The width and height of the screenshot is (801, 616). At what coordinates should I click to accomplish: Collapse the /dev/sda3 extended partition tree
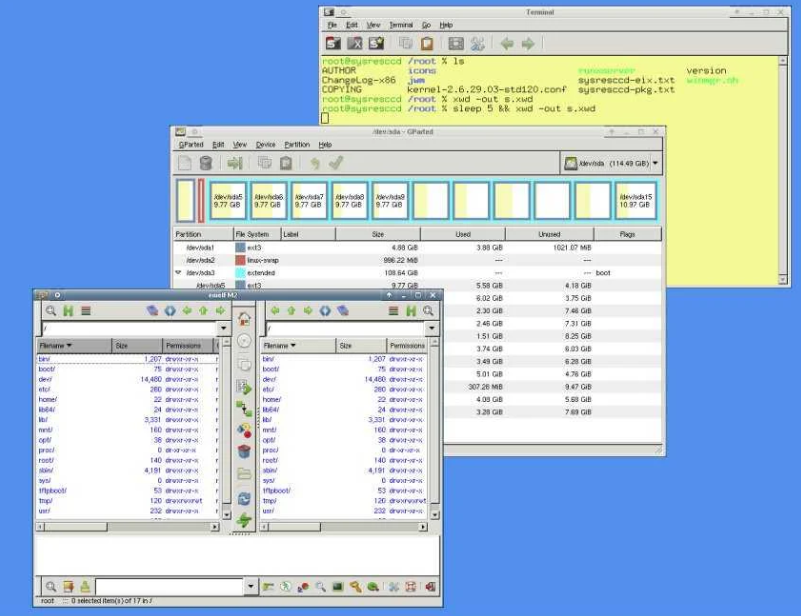coord(179,272)
